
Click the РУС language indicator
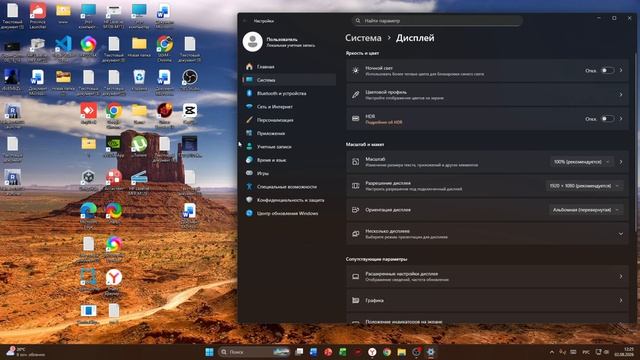(586, 352)
